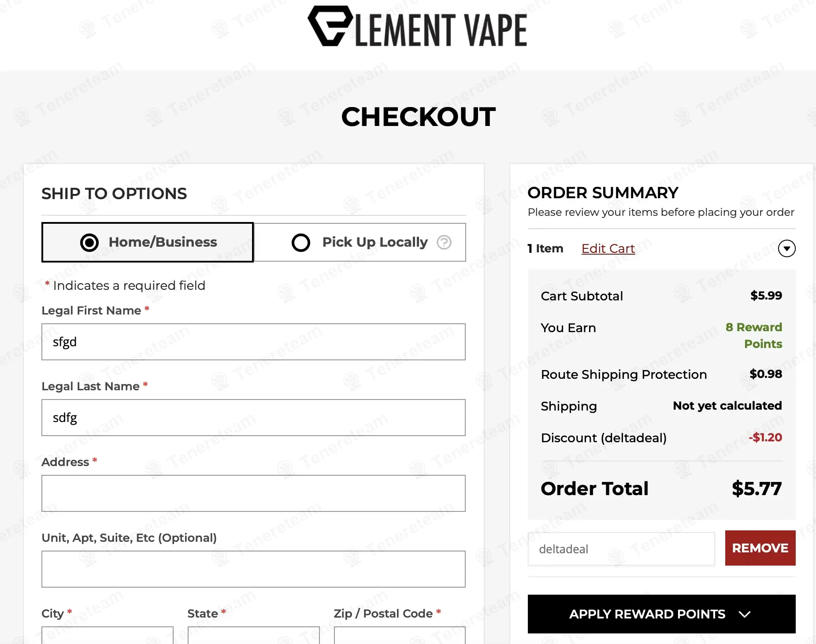Viewport: 816px width, 644px height.
Task: Open the State field
Action: [253, 636]
